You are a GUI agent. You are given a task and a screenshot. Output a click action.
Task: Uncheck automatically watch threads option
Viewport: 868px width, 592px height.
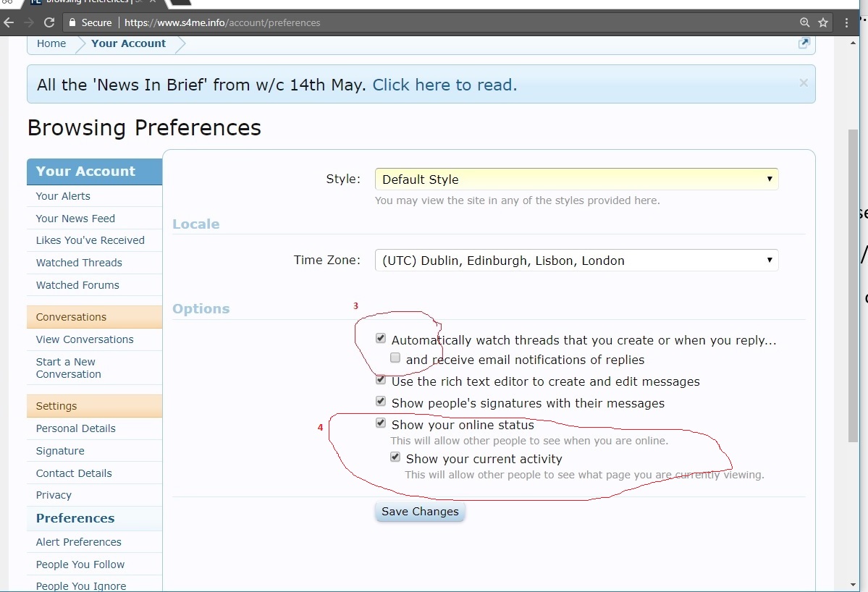click(381, 339)
